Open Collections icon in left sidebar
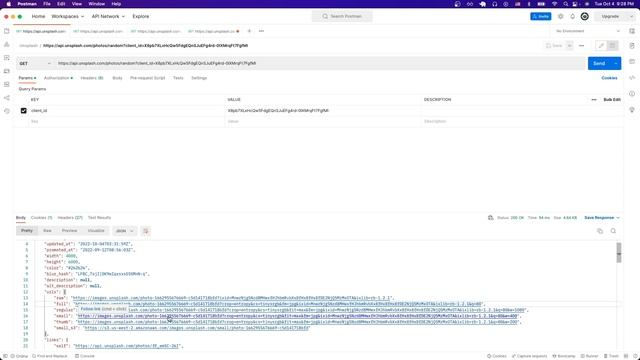Screen dimensions: 640x360 (x=7, y=31)
